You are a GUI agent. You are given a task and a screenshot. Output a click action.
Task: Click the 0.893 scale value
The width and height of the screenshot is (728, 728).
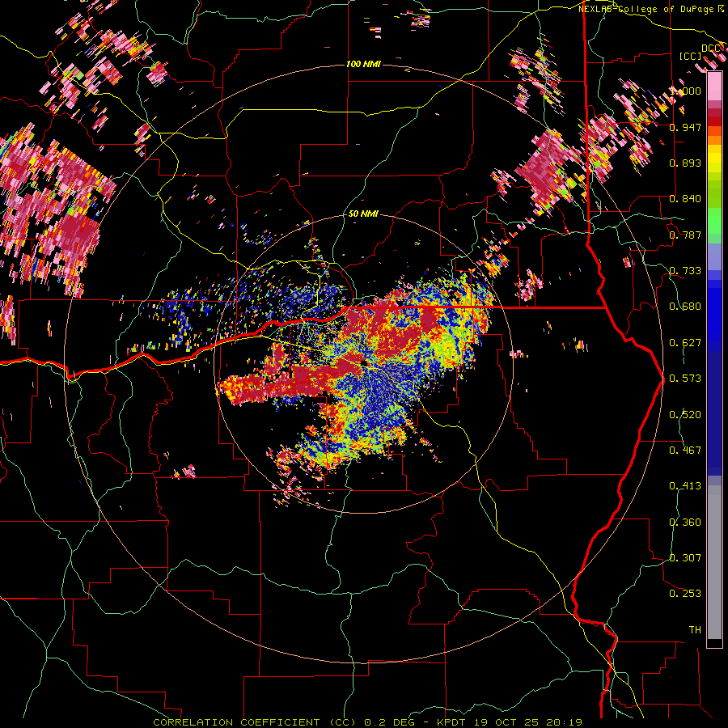point(685,163)
